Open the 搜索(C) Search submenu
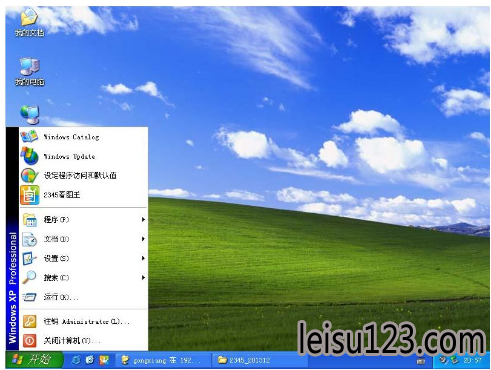The height and width of the screenshot is (370, 491). [83, 277]
